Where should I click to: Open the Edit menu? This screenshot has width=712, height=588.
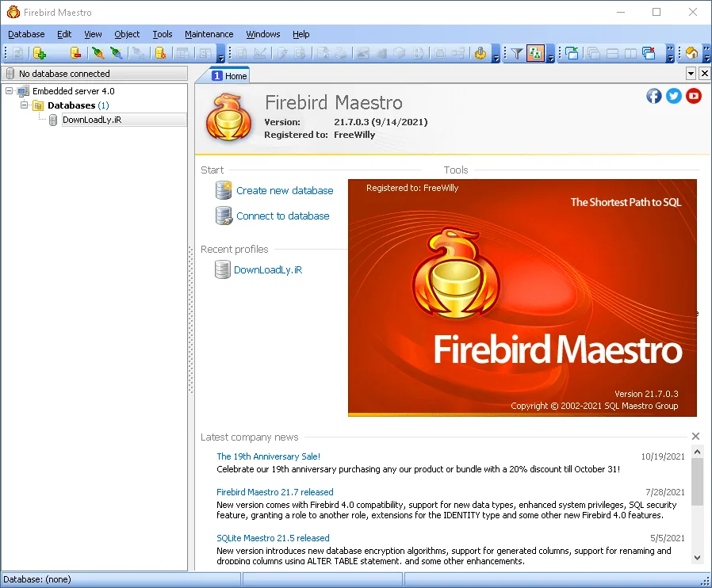(x=64, y=34)
